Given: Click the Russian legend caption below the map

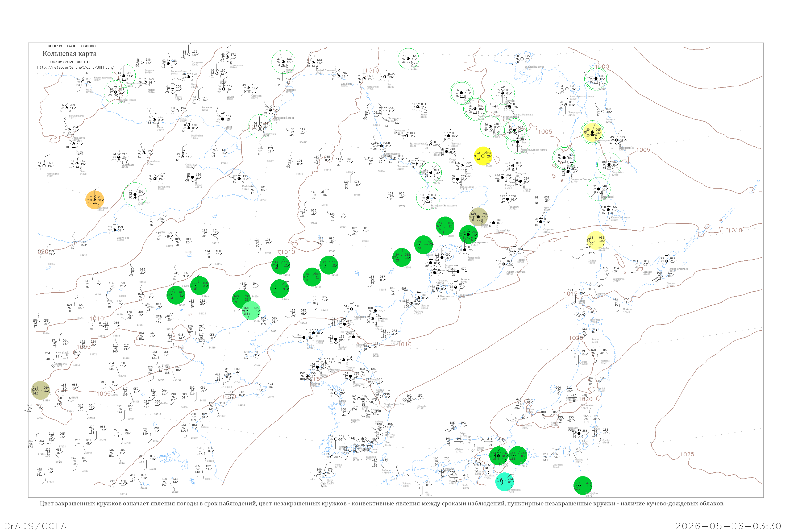Looking at the screenshot, I should (382, 504).
